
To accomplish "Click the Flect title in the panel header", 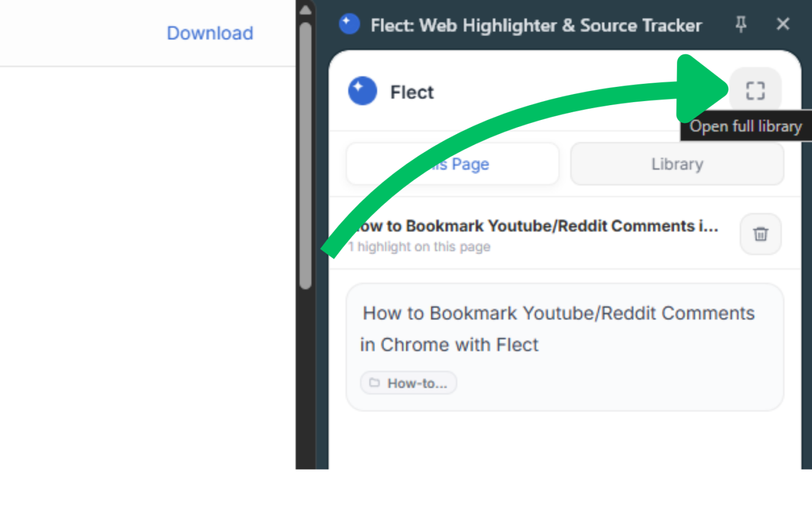I will 411,92.
